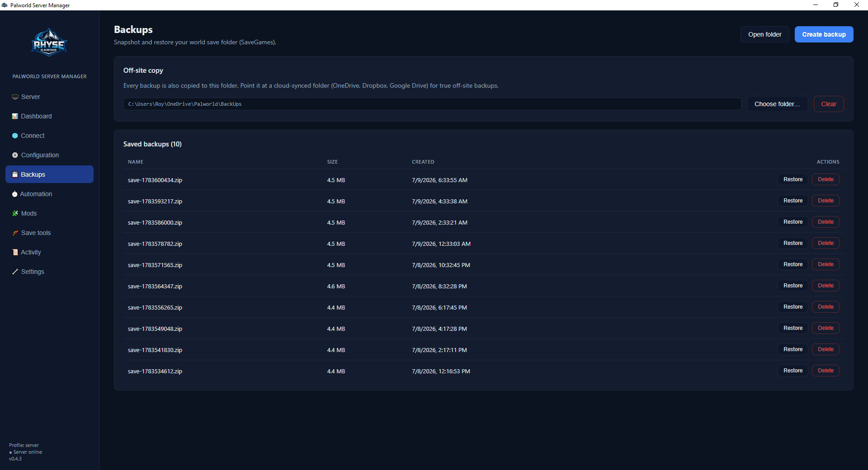Select the Connect globe icon
This screenshot has width=868, height=470.
(x=15, y=136)
